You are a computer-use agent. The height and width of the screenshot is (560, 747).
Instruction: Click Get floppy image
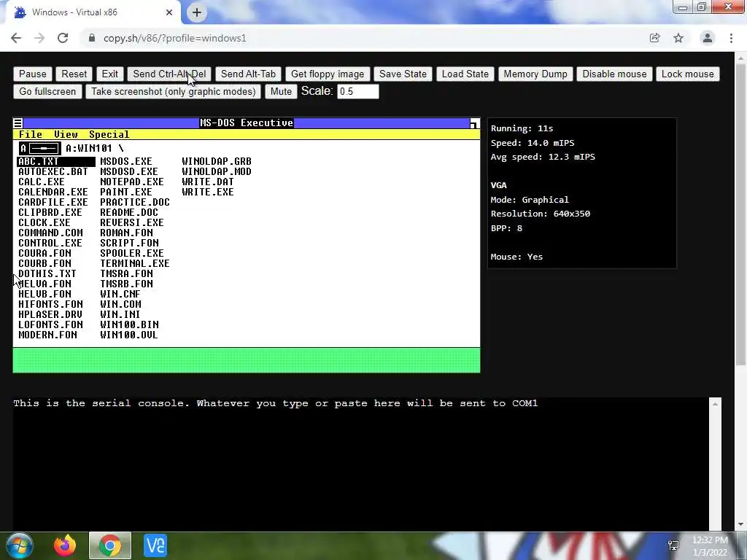328,74
